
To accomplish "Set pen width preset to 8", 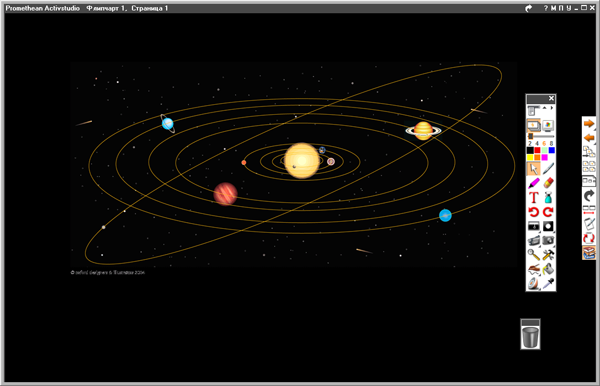I will coord(551,143).
